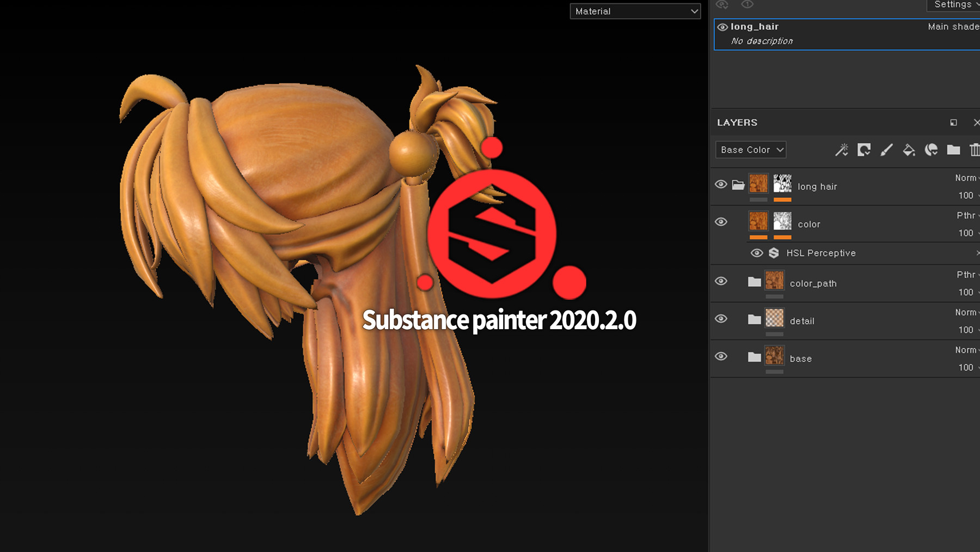This screenshot has width=980, height=552.
Task: Remove HSL Perceptive filter with its X
Action: coord(977,253)
